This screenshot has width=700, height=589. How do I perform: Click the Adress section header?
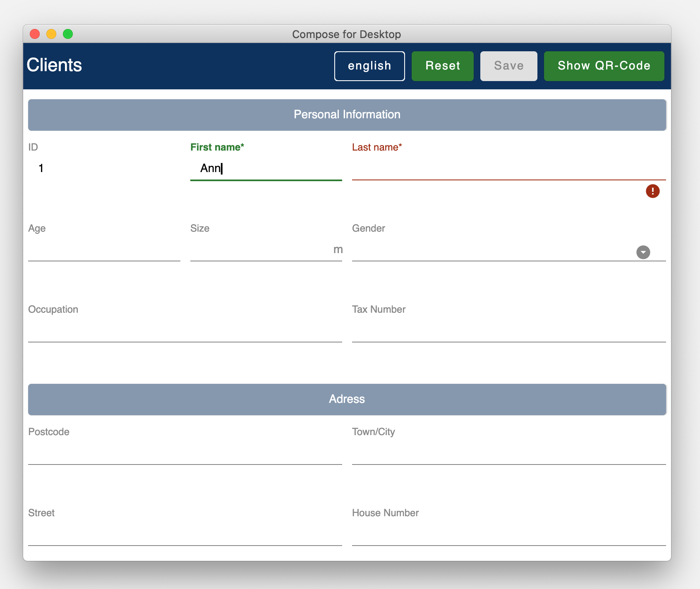coord(347,400)
